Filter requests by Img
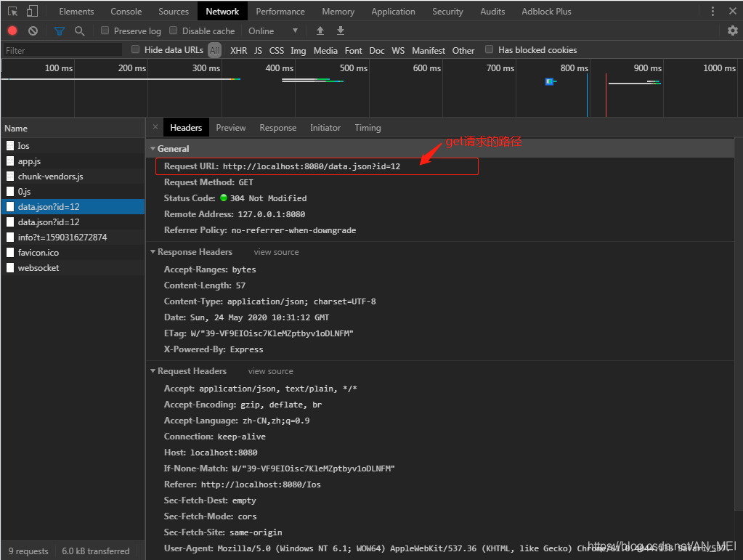The image size is (743, 560). tap(298, 50)
